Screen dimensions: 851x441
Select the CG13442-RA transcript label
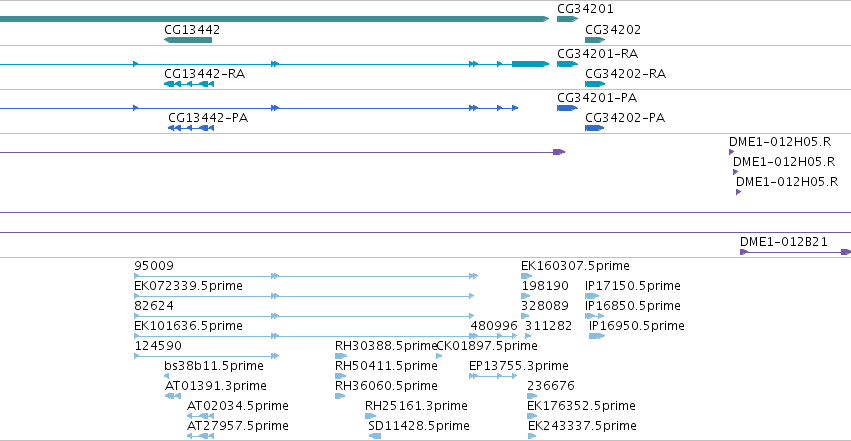point(205,74)
